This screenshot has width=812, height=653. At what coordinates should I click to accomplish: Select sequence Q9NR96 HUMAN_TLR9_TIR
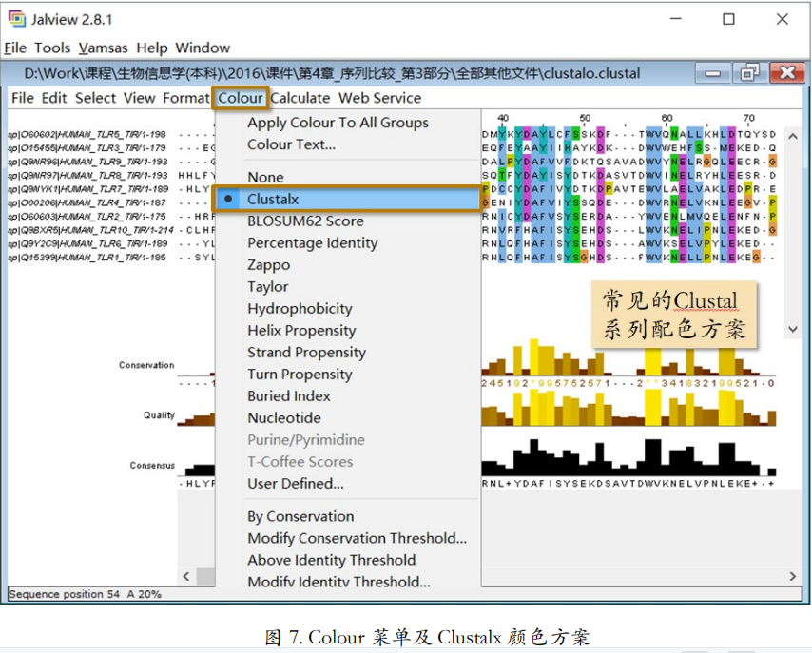pyautogui.click(x=88, y=162)
